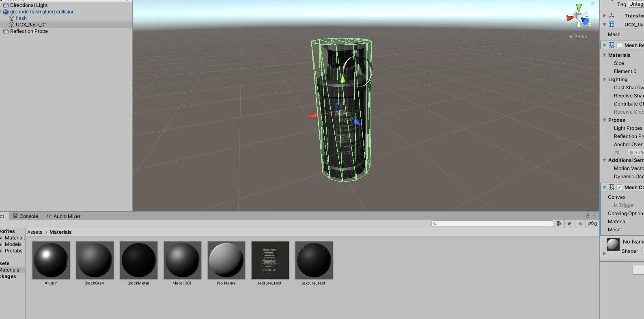644x319 pixels.
Task: Select Assets in the breadcrumb path
Action: (x=34, y=232)
